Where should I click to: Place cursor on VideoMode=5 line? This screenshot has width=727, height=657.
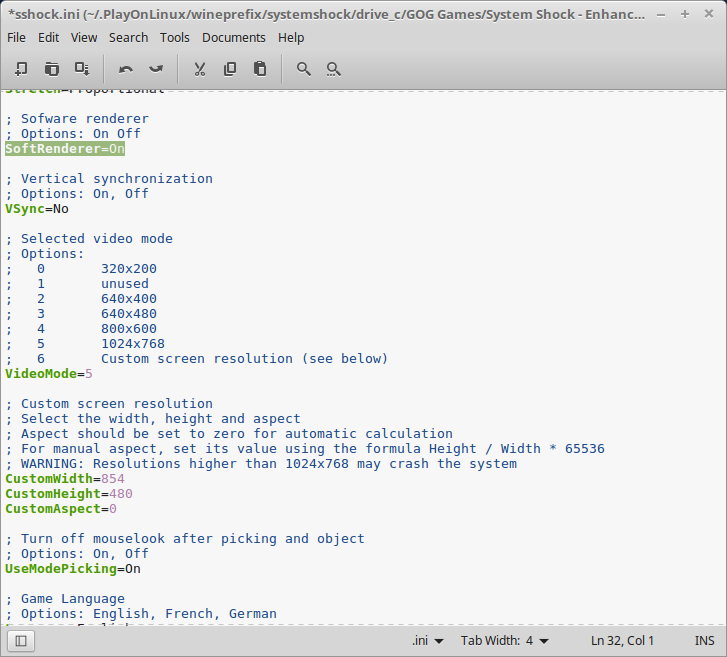click(49, 374)
